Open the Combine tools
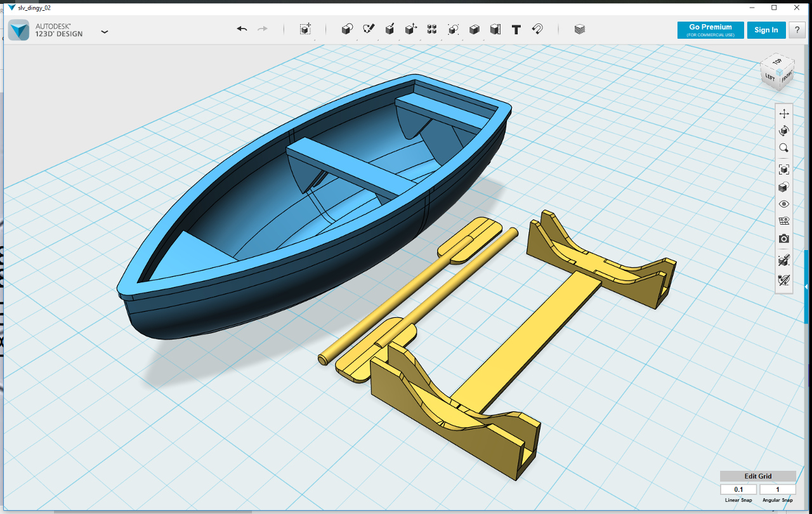 coord(474,29)
